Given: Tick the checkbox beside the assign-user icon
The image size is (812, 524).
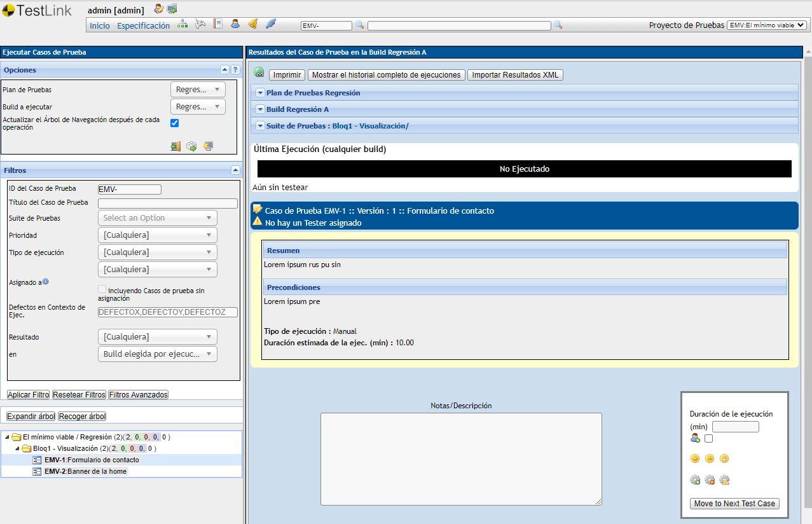Looking at the screenshot, I should pyautogui.click(x=708, y=438).
